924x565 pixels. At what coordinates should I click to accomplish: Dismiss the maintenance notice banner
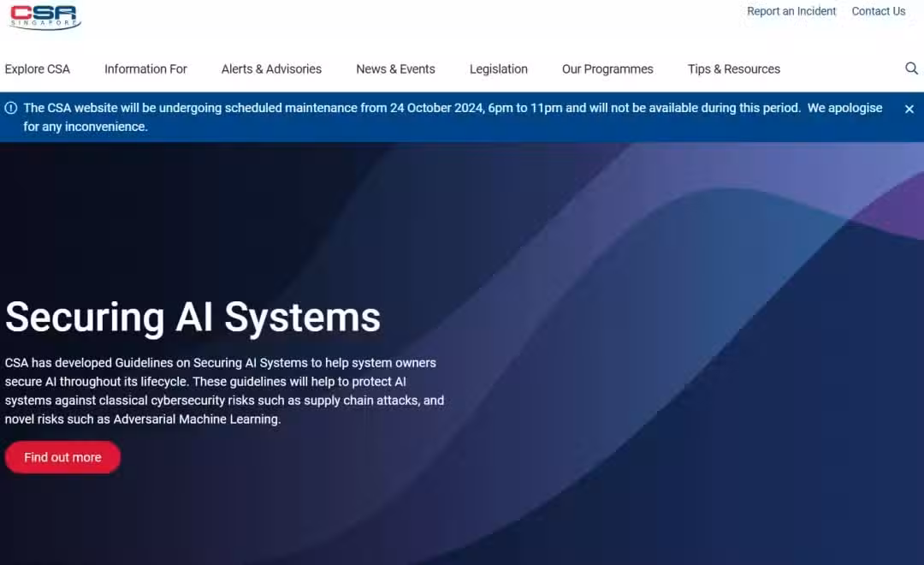909,109
